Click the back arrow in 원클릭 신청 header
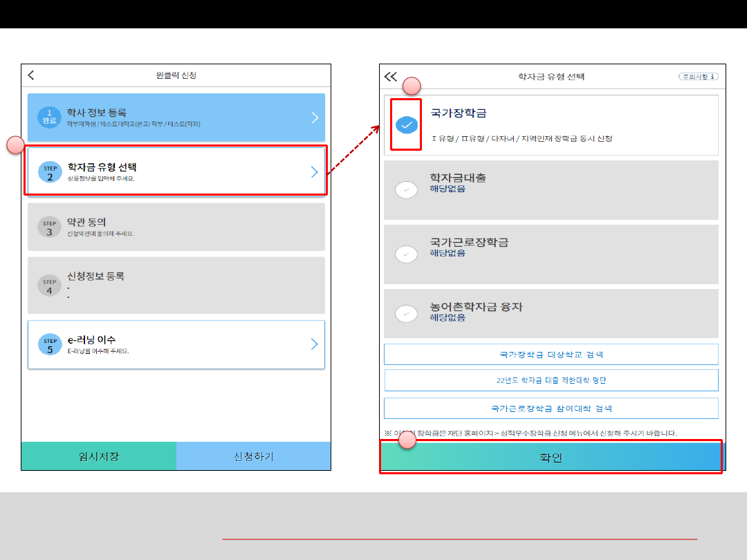 [x=31, y=75]
